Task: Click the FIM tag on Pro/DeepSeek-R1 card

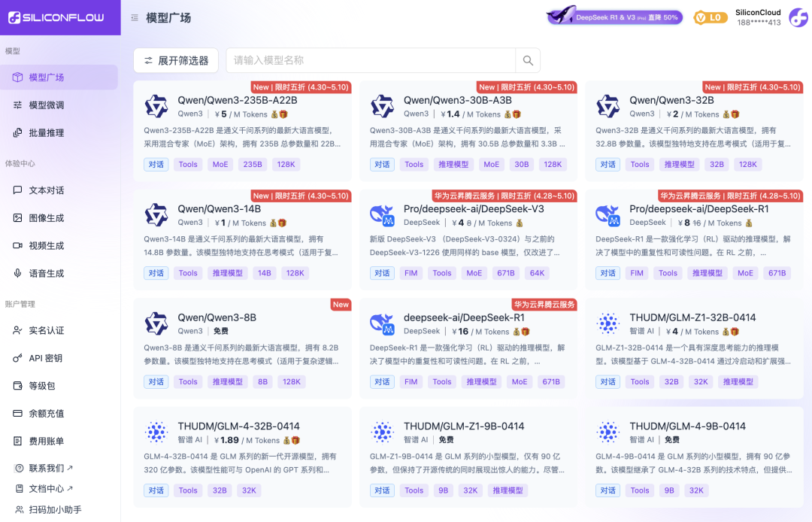Action: tap(637, 274)
